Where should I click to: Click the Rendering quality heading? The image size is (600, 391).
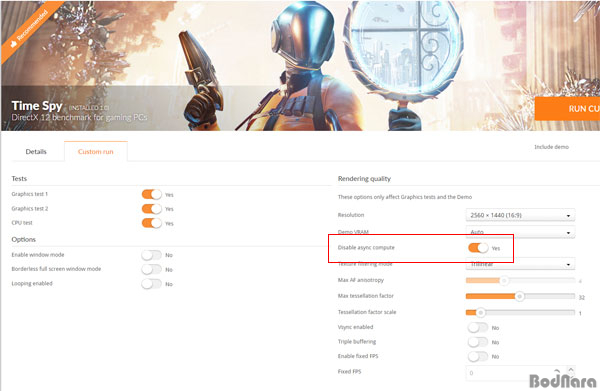coord(364,179)
